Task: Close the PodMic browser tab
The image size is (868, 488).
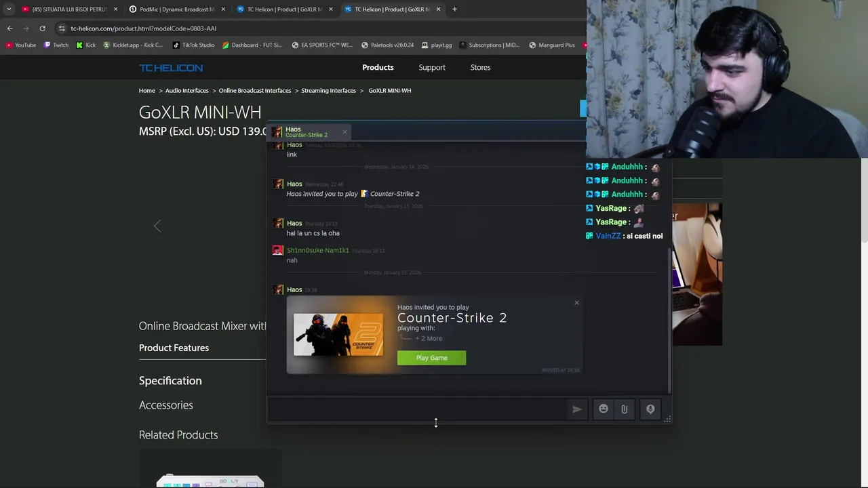Action: pyautogui.click(x=222, y=9)
